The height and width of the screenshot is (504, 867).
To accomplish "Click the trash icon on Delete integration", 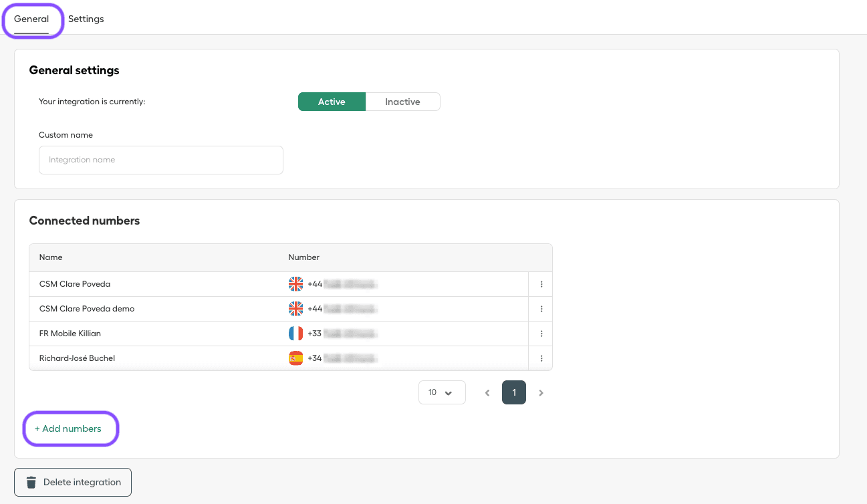I will (31, 481).
